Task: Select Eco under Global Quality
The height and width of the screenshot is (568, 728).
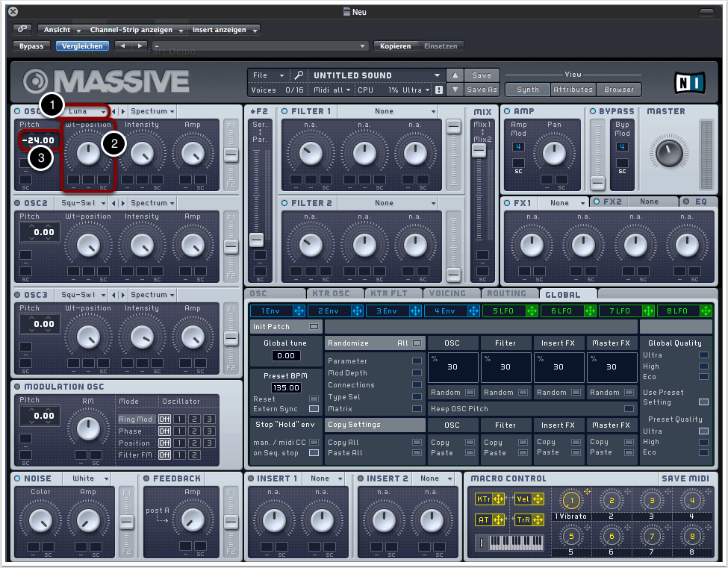Action: 703,377
